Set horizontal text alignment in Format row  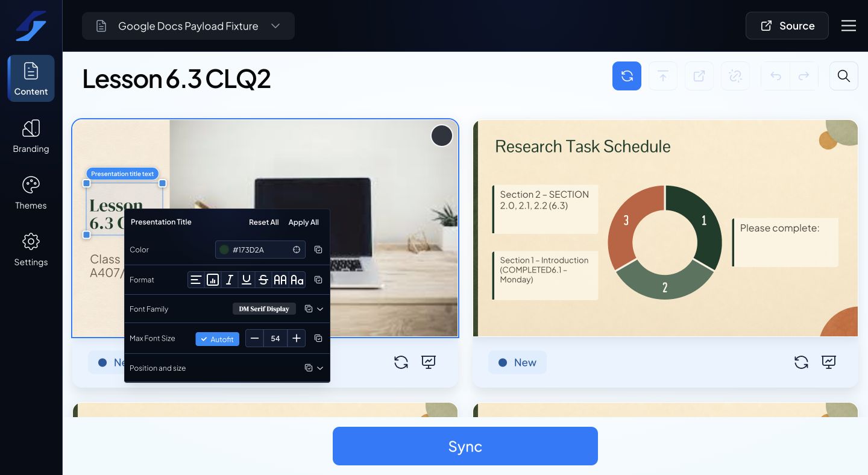point(196,280)
